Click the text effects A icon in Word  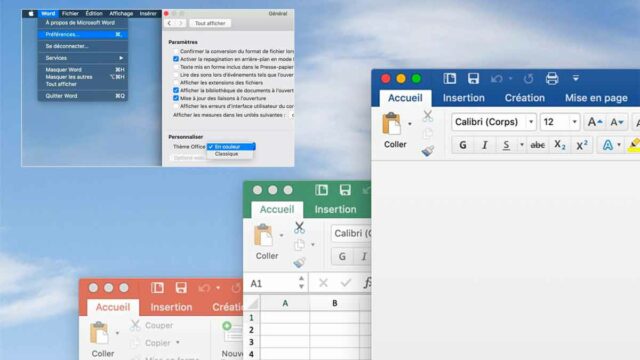607,145
